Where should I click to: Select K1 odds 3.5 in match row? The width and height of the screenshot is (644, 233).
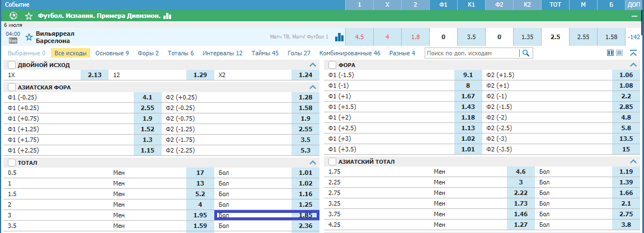coord(471,37)
